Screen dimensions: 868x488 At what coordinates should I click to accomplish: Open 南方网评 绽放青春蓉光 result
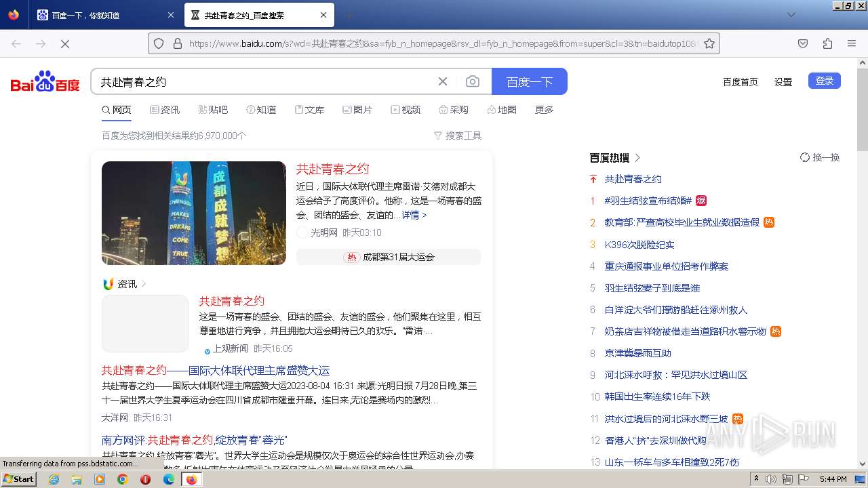pyautogui.click(x=195, y=441)
